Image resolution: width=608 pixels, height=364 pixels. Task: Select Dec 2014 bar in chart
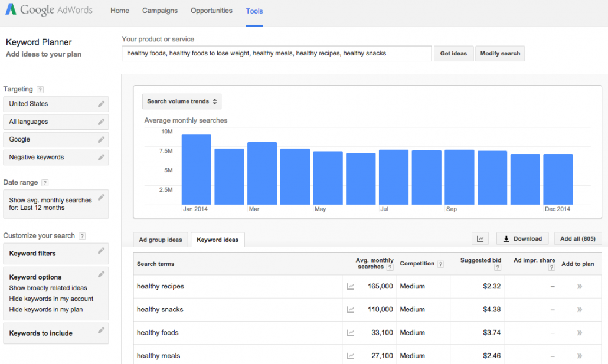click(558, 179)
